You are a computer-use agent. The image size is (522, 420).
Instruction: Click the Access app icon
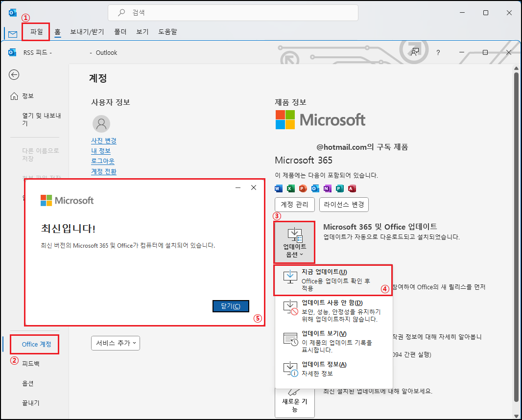[x=352, y=188]
